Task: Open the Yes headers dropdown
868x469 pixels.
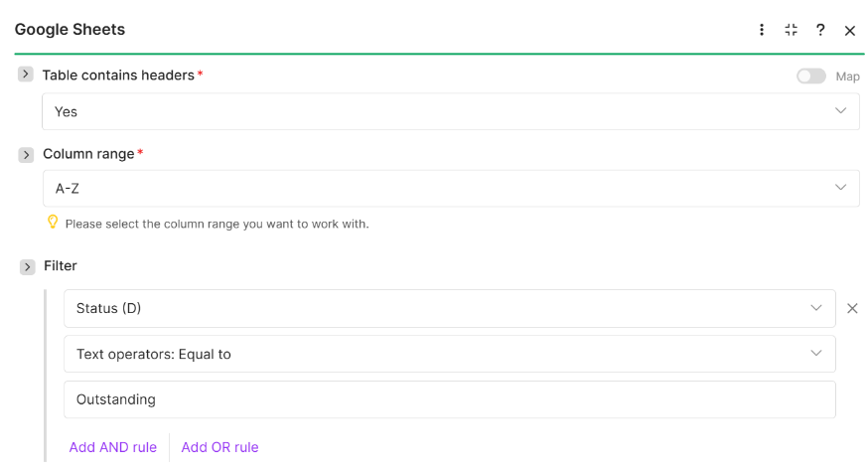Action: click(451, 111)
